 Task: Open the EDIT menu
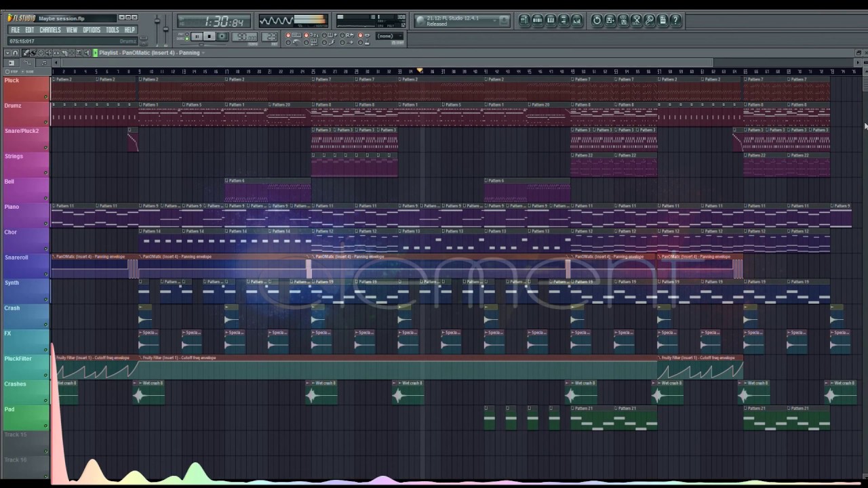(30, 30)
